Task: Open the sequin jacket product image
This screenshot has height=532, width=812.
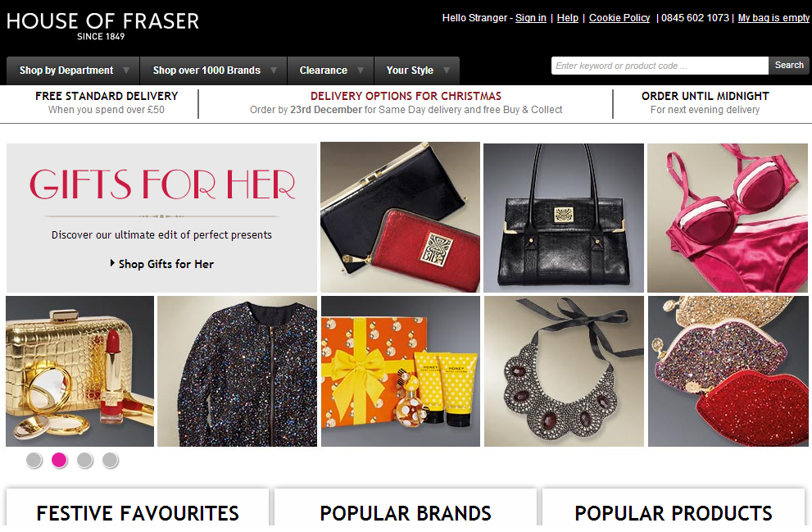Action: pos(237,371)
